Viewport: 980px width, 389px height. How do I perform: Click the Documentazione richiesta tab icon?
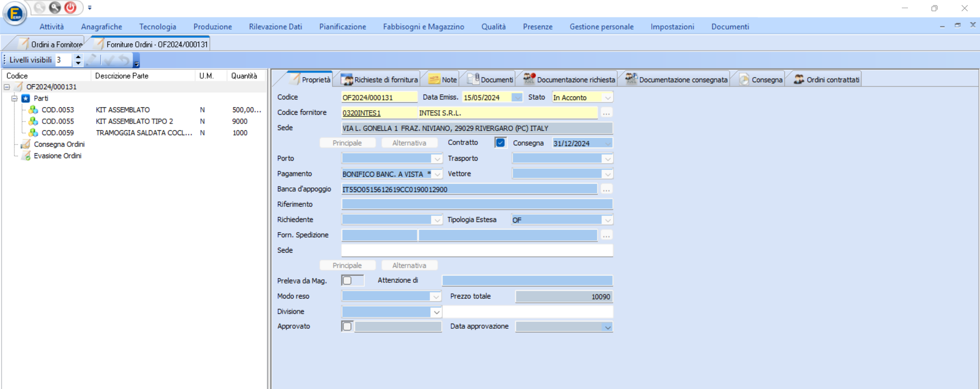529,79
